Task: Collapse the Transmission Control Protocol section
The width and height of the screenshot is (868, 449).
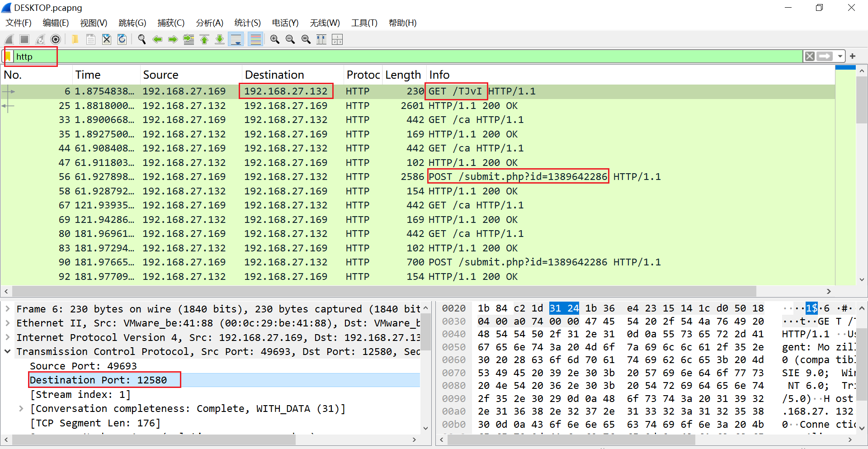Action: tap(8, 351)
